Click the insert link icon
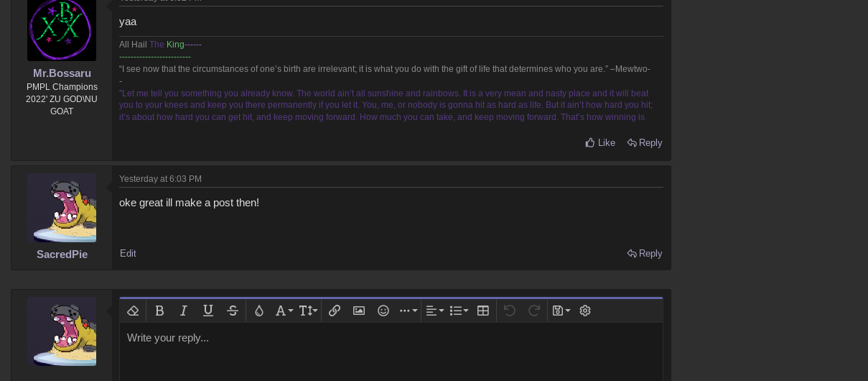 pyautogui.click(x=335, y=311)
